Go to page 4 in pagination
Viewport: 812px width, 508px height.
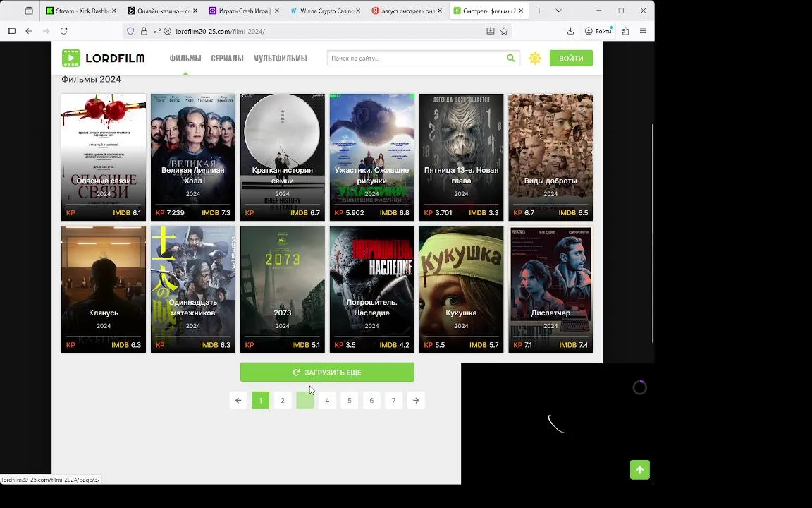point(327,400)
